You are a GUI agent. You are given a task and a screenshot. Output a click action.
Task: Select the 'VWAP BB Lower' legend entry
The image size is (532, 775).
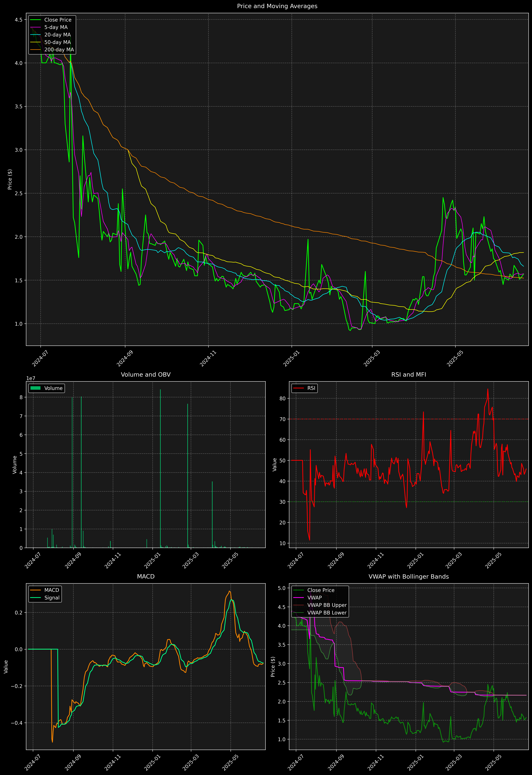[x=320, y=613]
